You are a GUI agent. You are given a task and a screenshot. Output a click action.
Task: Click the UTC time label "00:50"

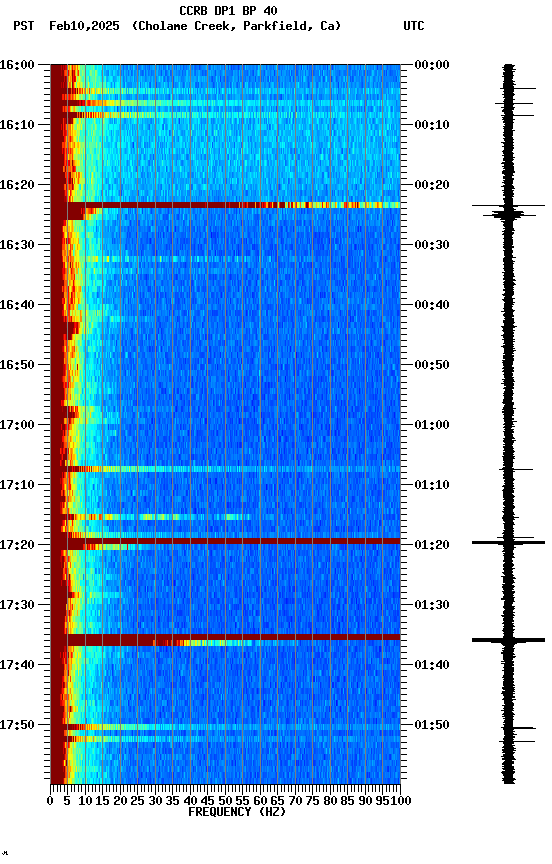coord(432,365)
